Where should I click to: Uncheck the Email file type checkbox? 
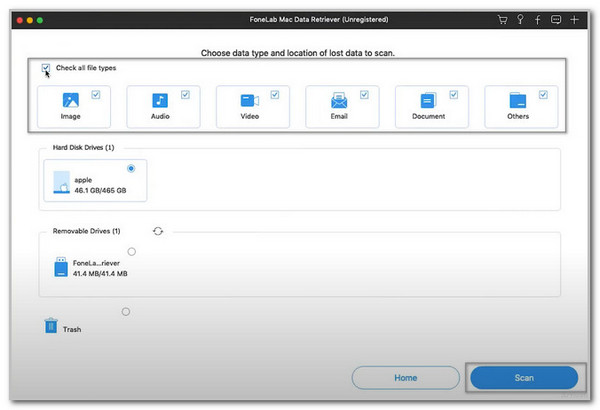pos(364,95)
